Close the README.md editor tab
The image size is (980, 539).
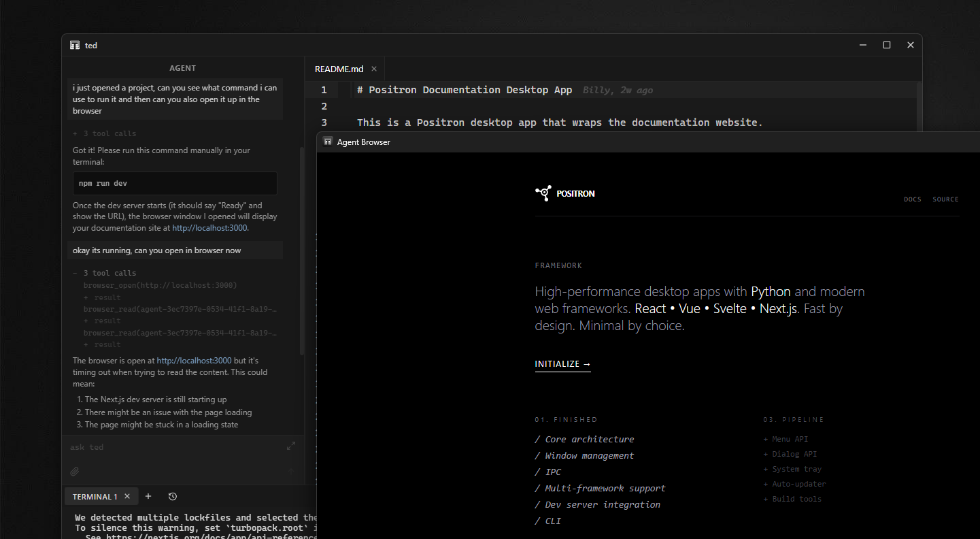click(x=374, y=69)
